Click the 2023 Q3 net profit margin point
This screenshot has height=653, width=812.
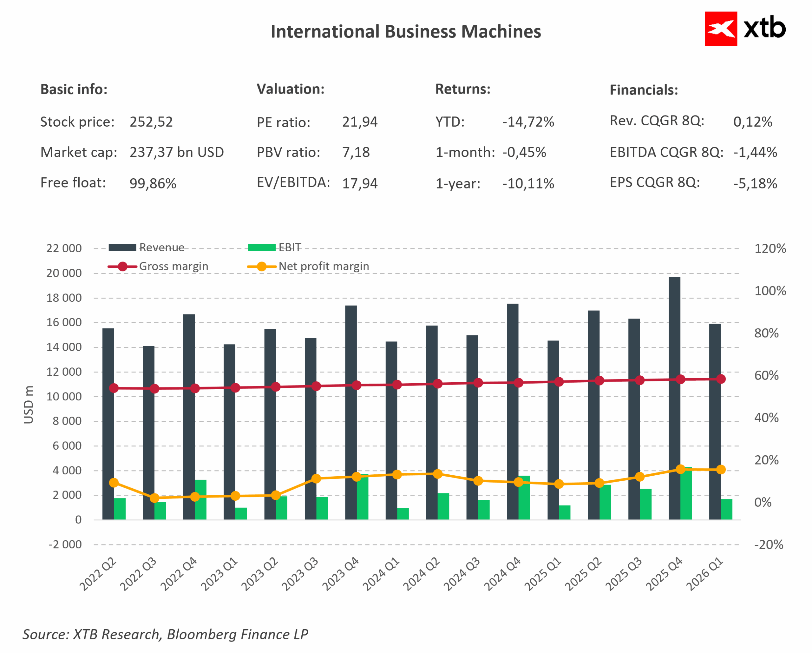click(316, 478)
